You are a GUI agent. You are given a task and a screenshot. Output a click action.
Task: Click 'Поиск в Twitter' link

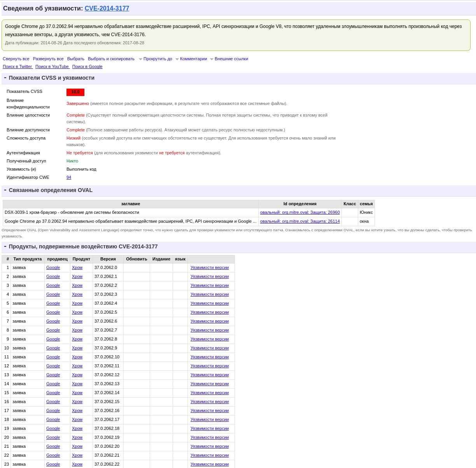(17, 67)
